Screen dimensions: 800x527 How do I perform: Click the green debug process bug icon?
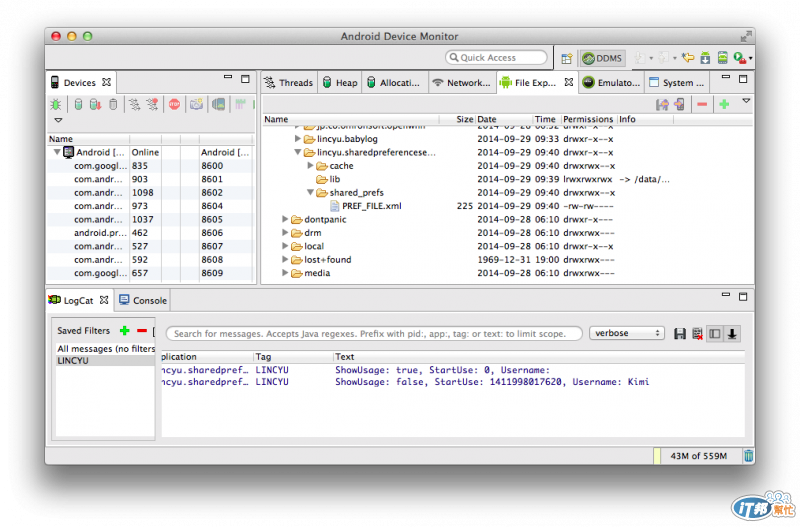click(x=56, y=105)
